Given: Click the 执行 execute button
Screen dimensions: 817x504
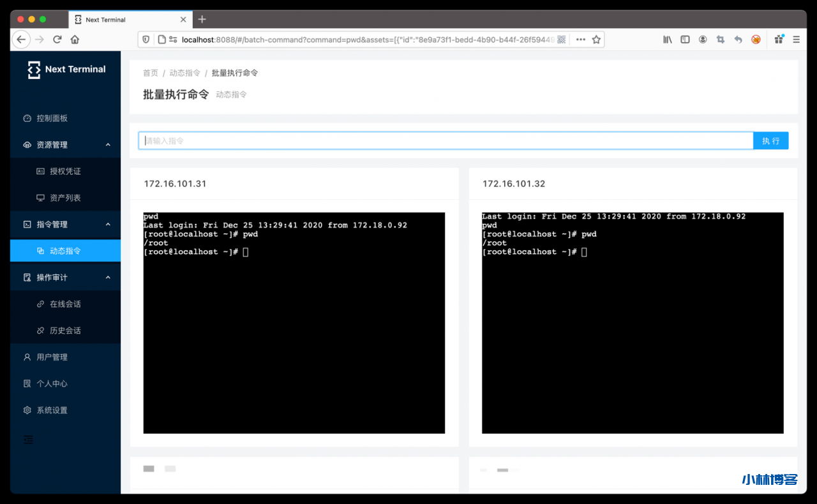Looking at the screenshot, I should 770,141.
